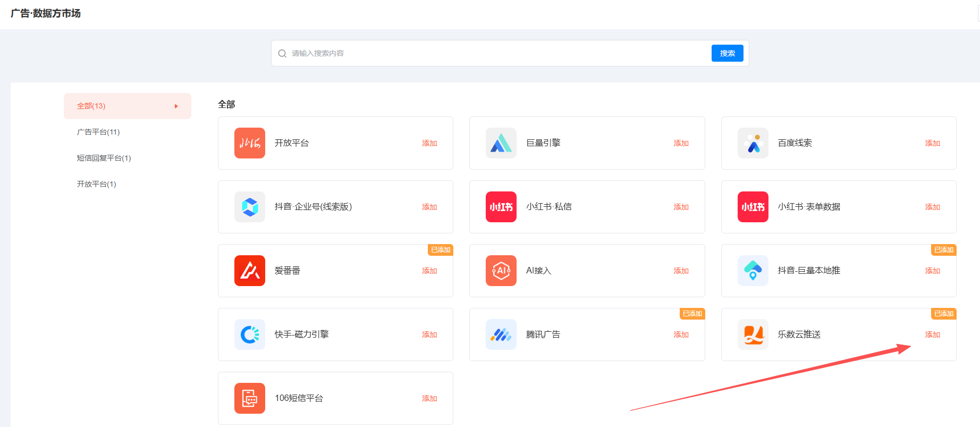Screen dimensions: 980x427
Task: Click the AI接入 hexagon icon
Action: point(501,271)
